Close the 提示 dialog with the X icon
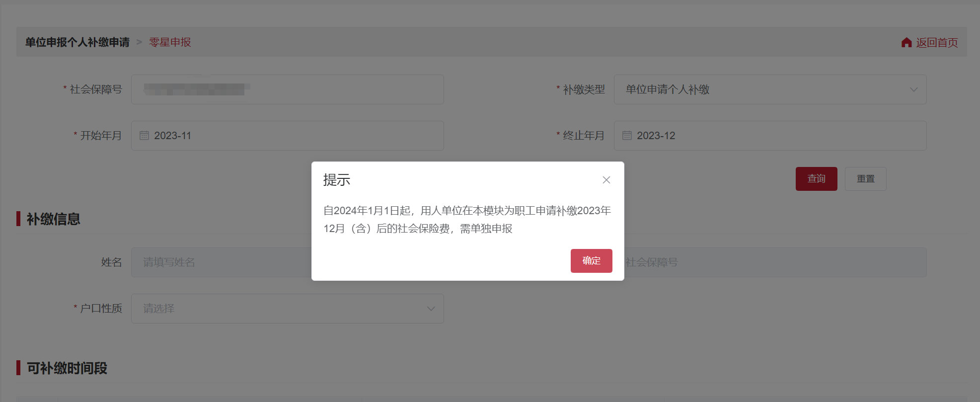980x402 pixels. pos(606,180)
